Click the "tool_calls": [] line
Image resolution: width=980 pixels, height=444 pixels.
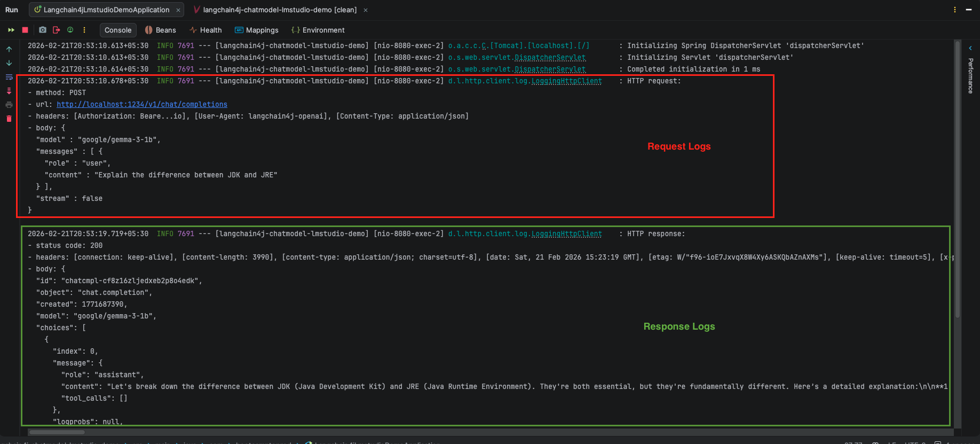[x=94, y=398]
